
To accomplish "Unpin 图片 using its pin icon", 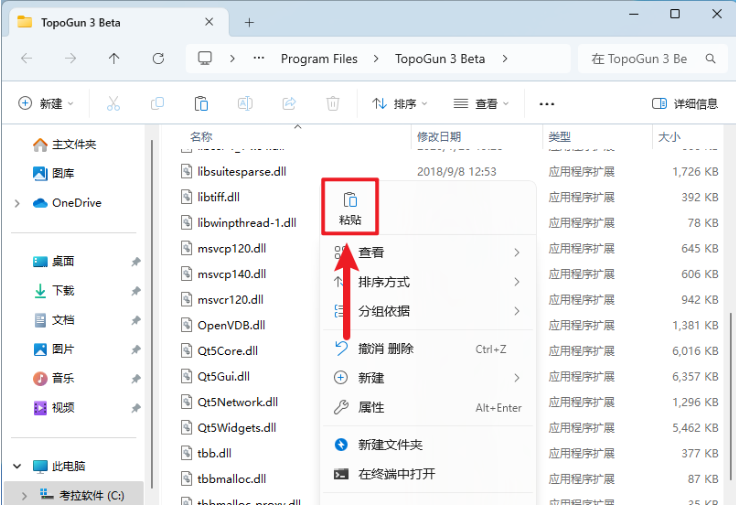I will (x=136, y=349).
